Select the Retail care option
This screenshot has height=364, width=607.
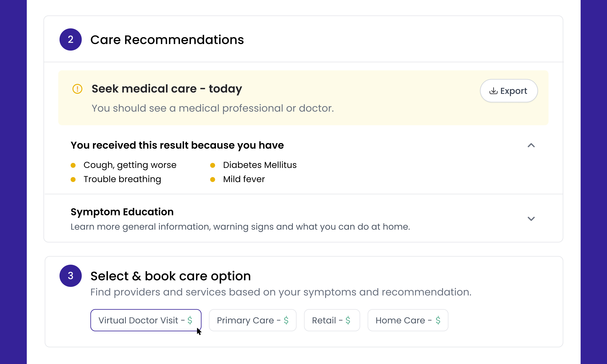tap(332, 320)
